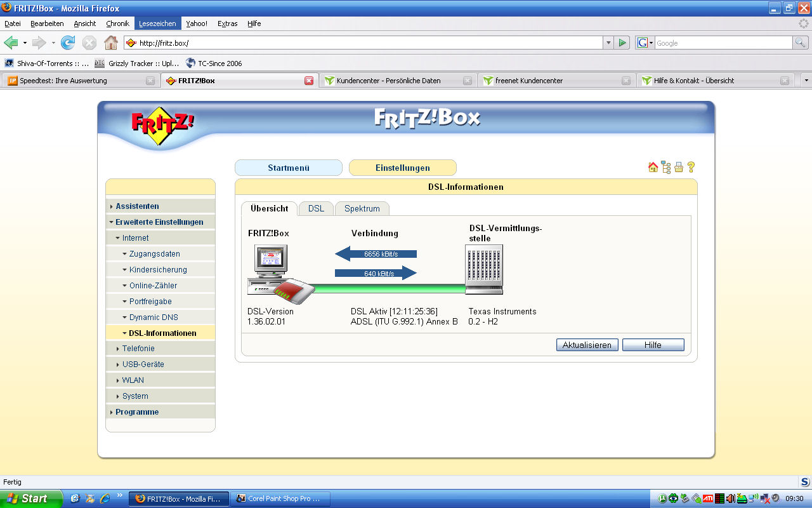
Task: Click the Startmenü button
Action: 289,168
